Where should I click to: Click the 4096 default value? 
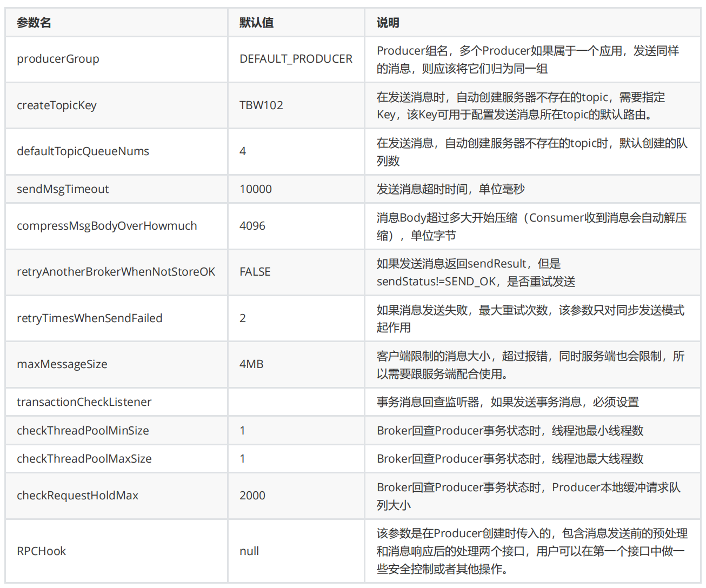point(252,226)
